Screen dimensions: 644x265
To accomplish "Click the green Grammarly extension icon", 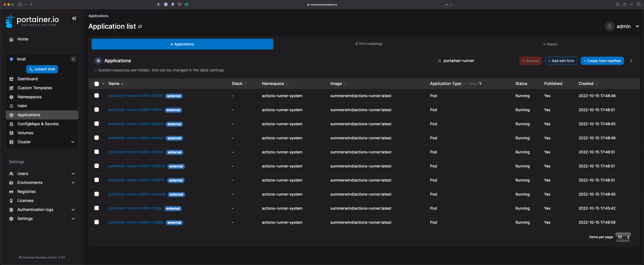I will pyautogui.click(x=186, y=5).
